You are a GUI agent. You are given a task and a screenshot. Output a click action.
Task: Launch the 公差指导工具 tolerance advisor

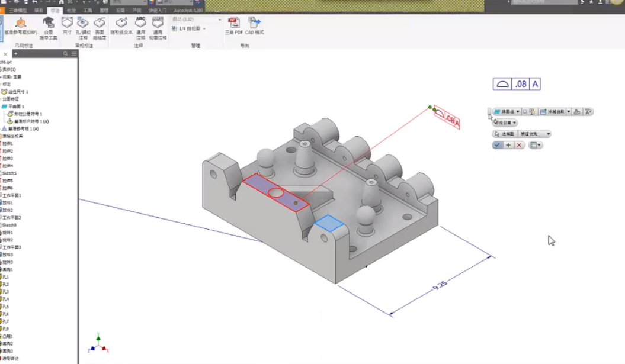(48, 28)
